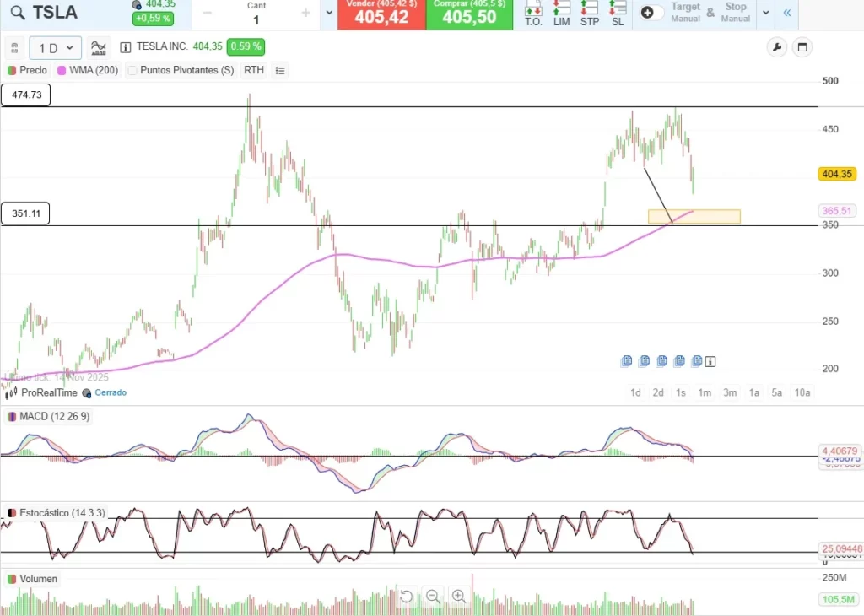Image resolution: width=864 pixels, height=616 pixels.
Task: Click the zoom out magnifier on chart
Action: [433, 597]
